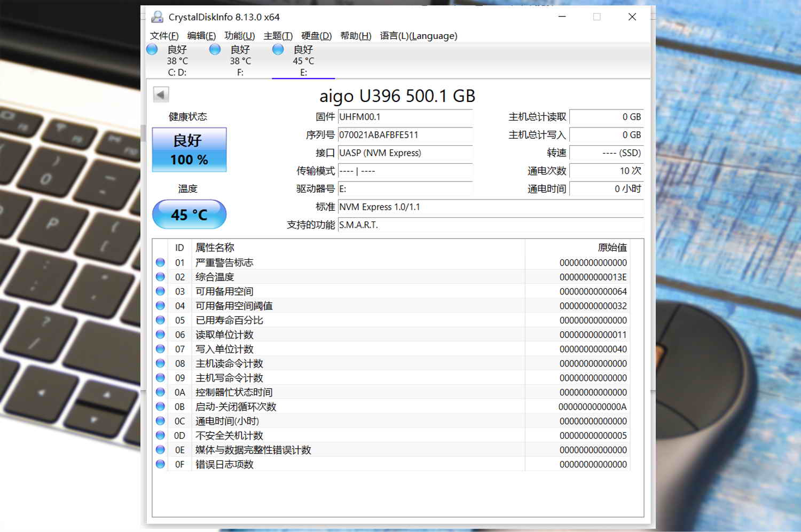
Task: Select raw value 00000000000005 for 不安全关机计数
Action: [x=593, y=435]
